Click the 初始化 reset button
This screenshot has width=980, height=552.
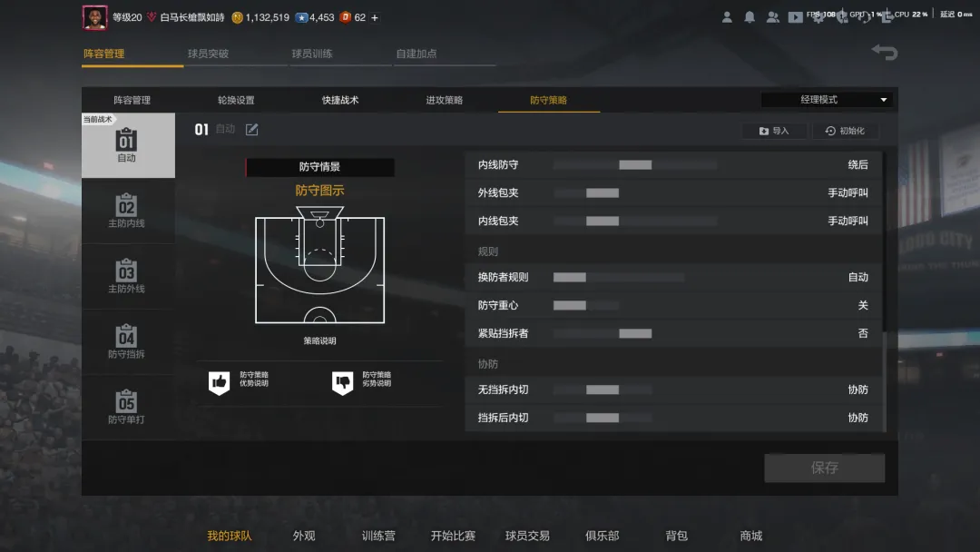pyautogui.click(x=845, y=131)
